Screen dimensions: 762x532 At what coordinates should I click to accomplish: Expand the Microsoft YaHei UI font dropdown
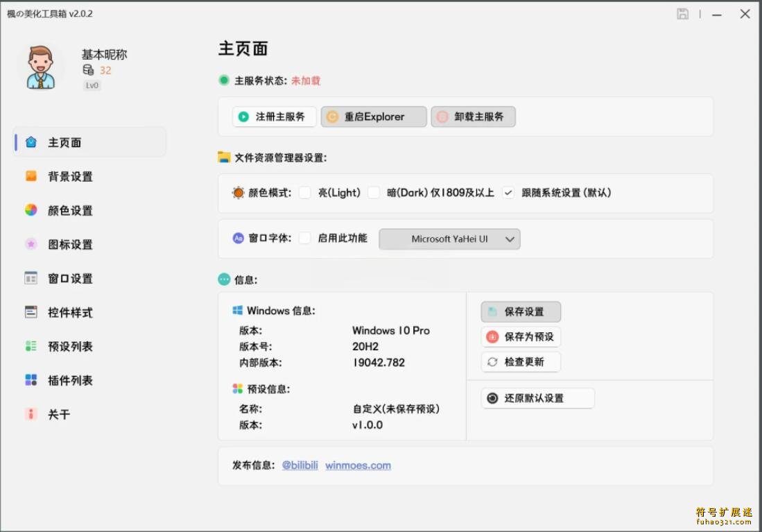pos(449,239)
